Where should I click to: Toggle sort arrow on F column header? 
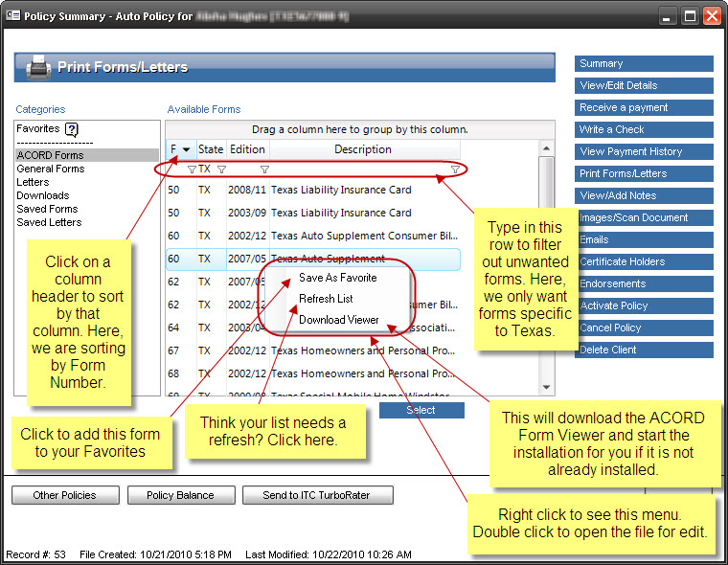tap(186, 149)
